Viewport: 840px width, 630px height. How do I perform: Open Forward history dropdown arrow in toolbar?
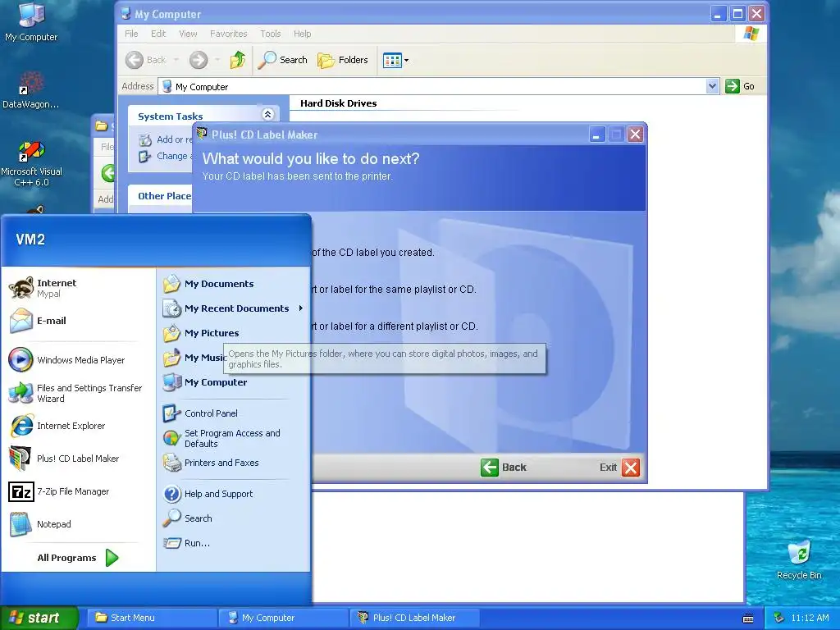click(217, 60)
